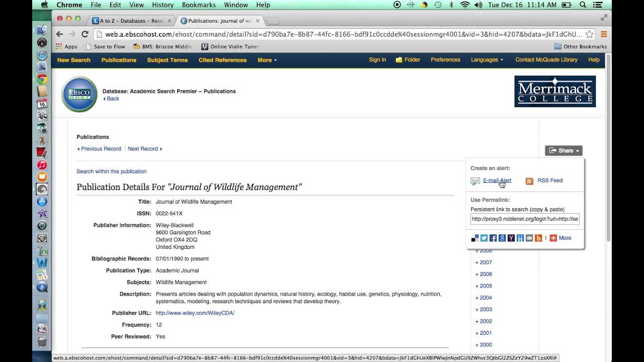The image size is (644, 362).
Task: Expand the 2007 issues list
Action: pyautogui.click(x=484, y=262)
